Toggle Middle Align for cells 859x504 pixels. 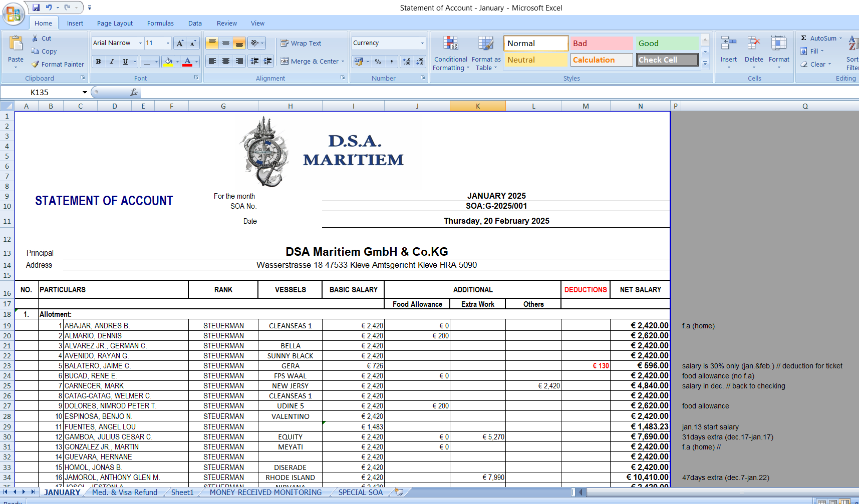(226, 43)
